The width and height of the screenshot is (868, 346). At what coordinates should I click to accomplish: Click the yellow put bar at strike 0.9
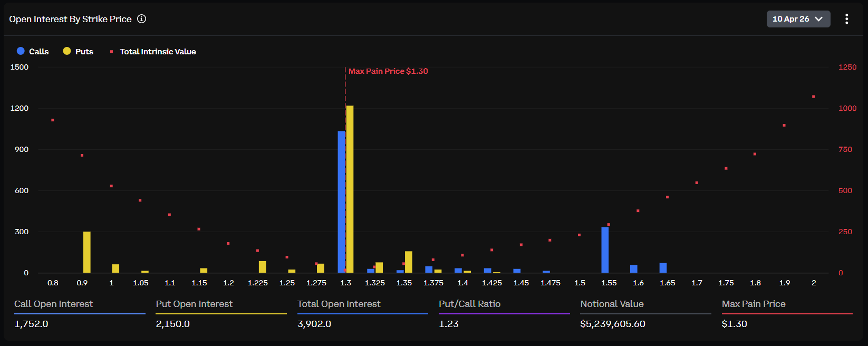click(x=86, y=252)
